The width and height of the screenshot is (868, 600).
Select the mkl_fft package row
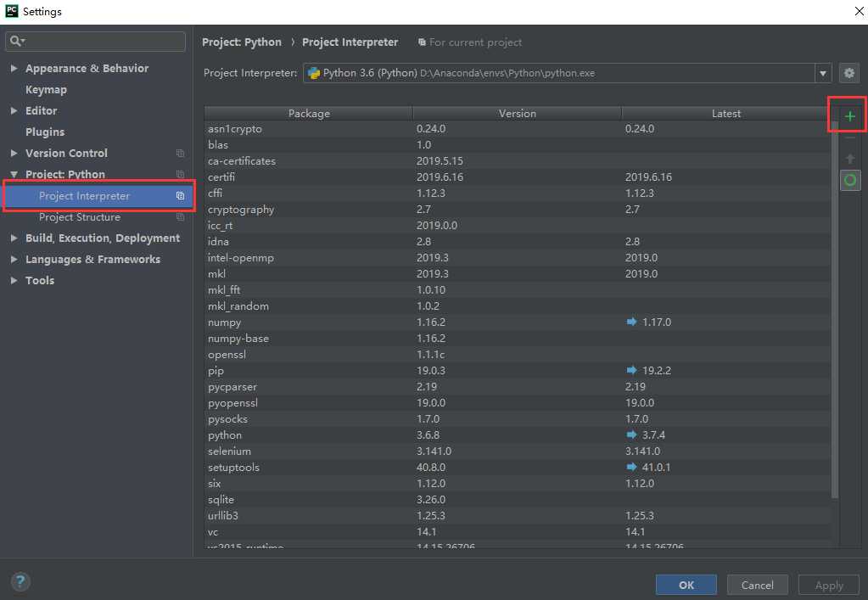(x=517, y=290)
